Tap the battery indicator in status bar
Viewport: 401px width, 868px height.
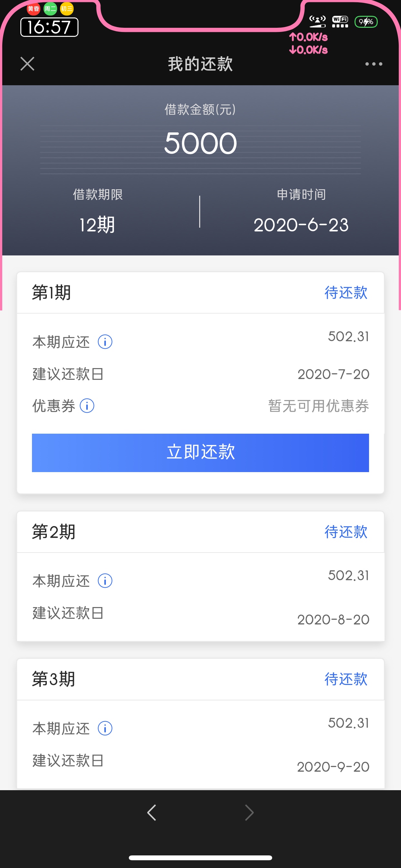[x=366, y=22]
